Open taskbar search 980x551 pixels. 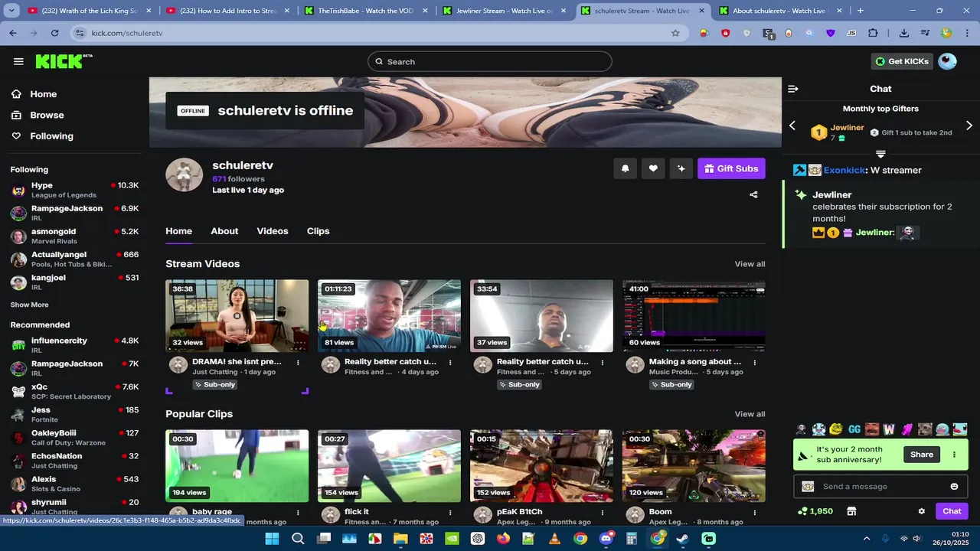(298, 539)
